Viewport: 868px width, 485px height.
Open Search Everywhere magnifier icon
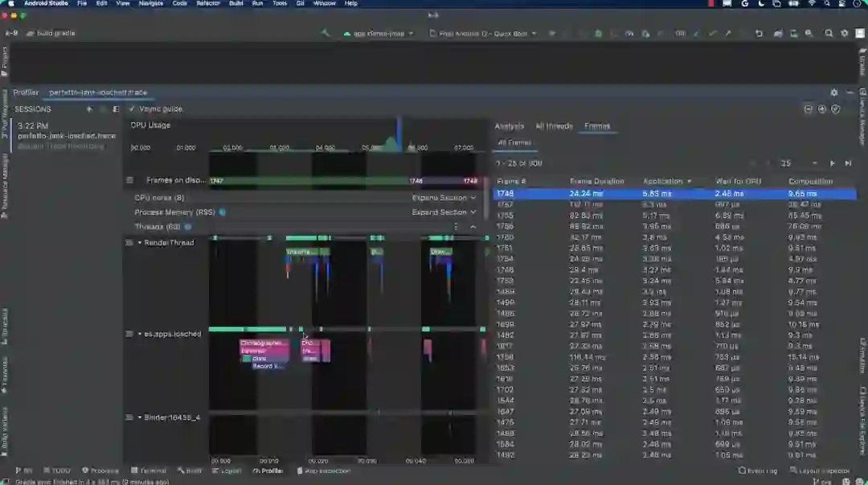(x=829, y=34)
